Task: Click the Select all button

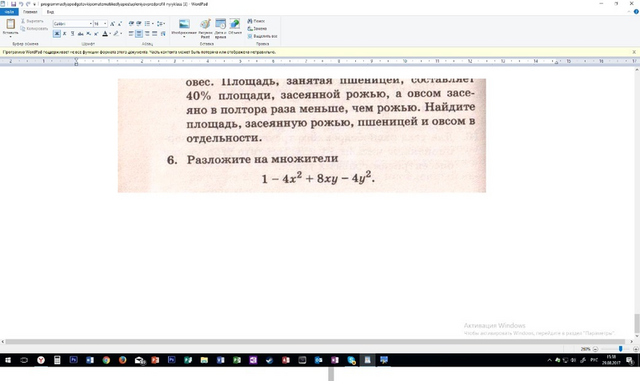Action: pos(262,36)
